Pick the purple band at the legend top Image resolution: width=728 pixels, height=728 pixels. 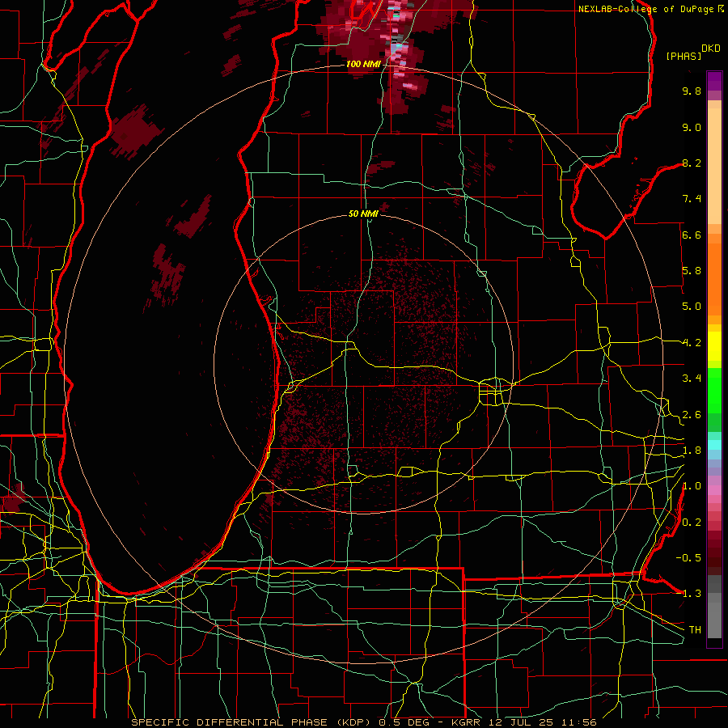[x=714, y=81]
